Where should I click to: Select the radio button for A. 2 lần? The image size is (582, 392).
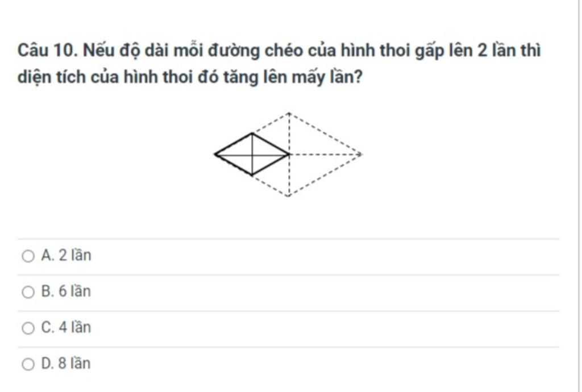click(28, 256)
